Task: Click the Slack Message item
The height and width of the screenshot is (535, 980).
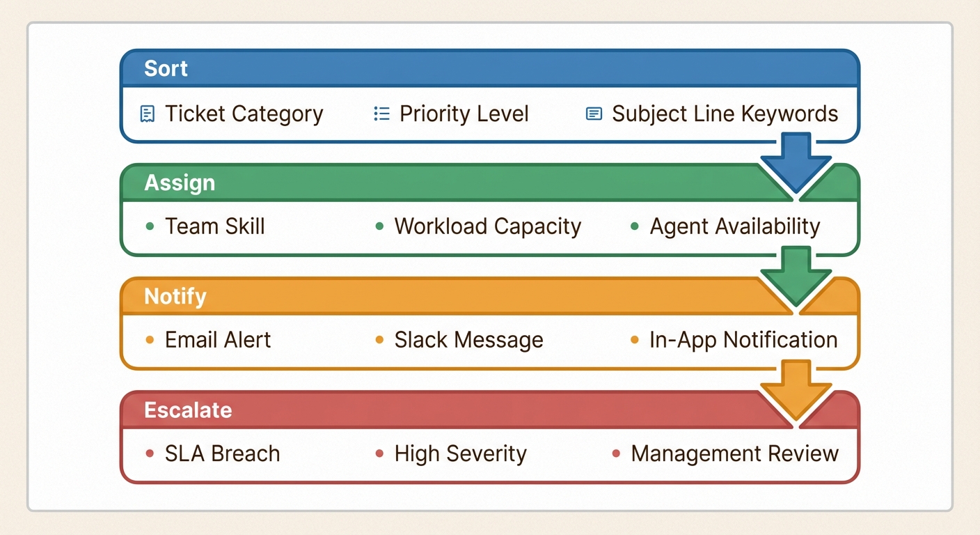Action: point(468,340)
